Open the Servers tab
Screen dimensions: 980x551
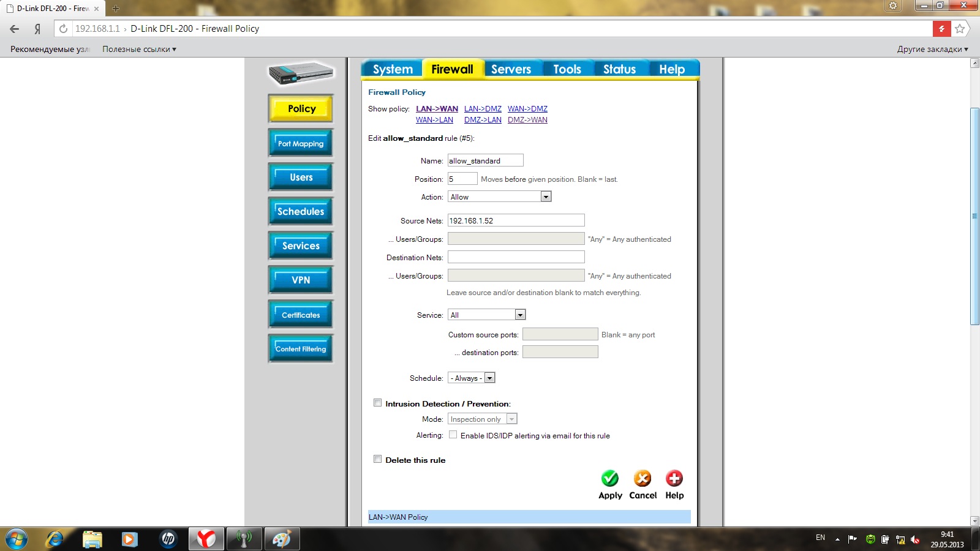(x=511, y=69)
